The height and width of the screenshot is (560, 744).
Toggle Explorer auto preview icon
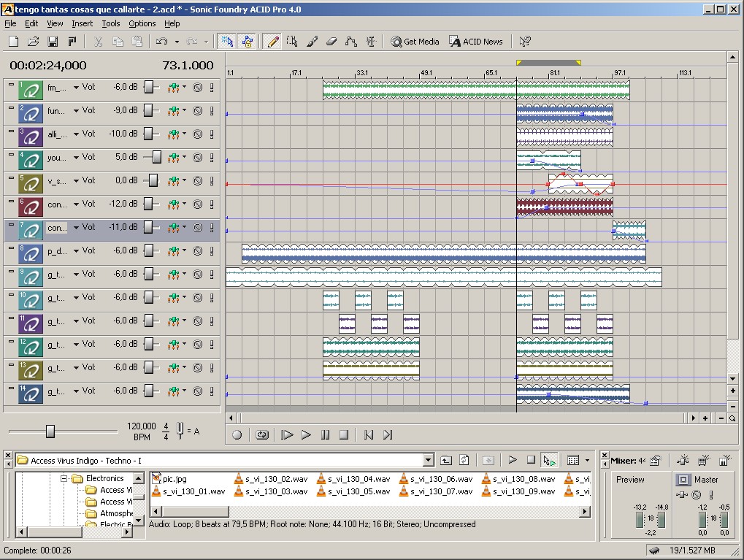(550, 460)
